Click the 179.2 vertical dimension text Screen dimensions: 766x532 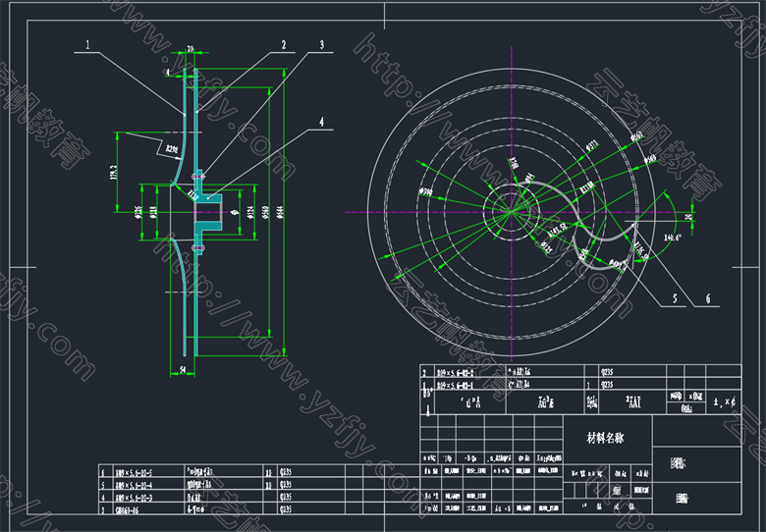coord(113,172)
